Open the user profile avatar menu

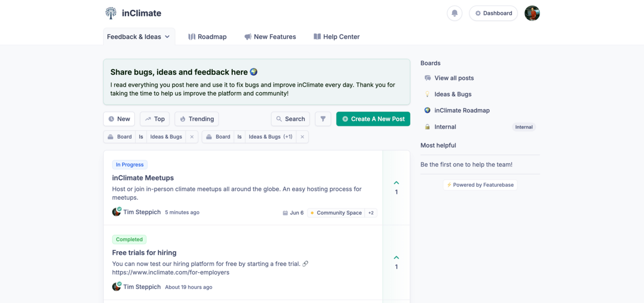point(532,13)
